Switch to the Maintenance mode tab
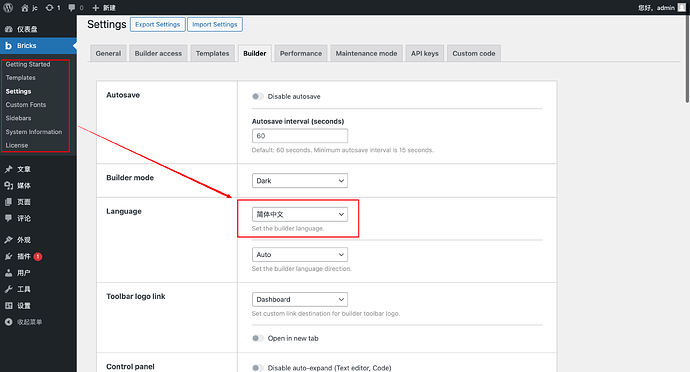The image size is (690, 372). [366, 53]
